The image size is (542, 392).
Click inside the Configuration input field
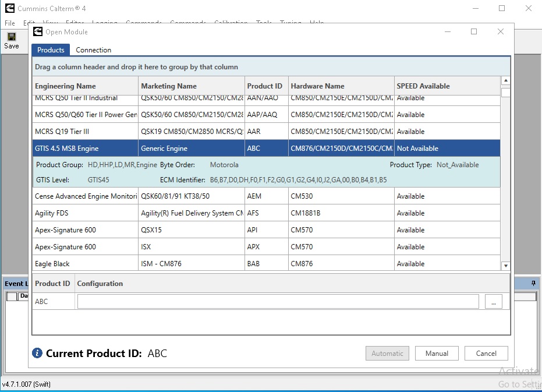coord(278,302)
